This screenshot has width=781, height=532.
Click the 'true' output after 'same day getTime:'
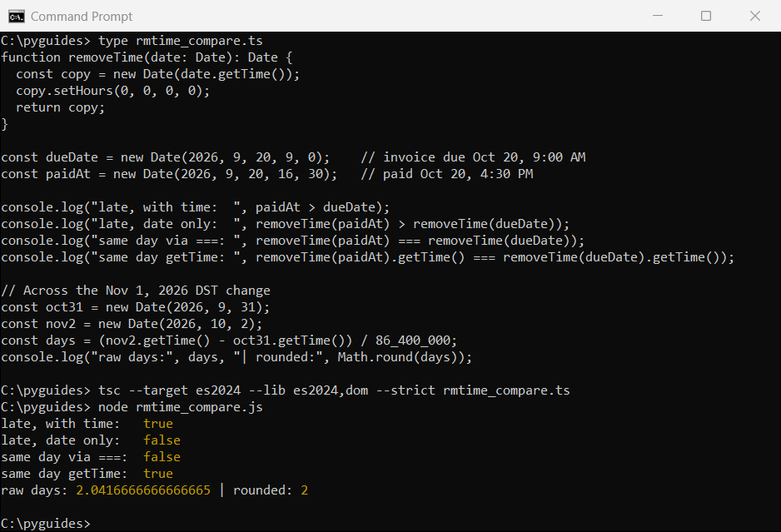point(158,474)
